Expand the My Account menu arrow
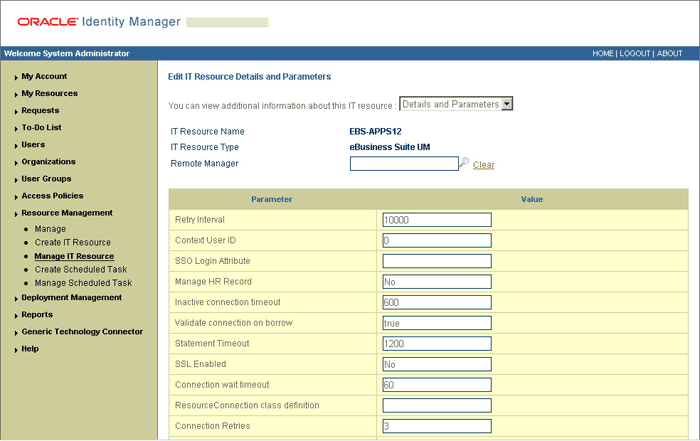The height and width of the screenshot is (441, 700). pos(16,78)
